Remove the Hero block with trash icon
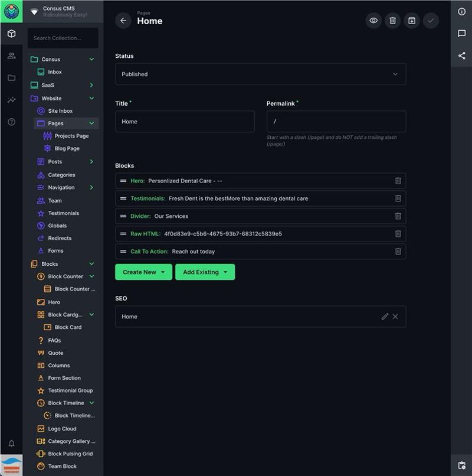472x476 pixels. tap(398, 181)
